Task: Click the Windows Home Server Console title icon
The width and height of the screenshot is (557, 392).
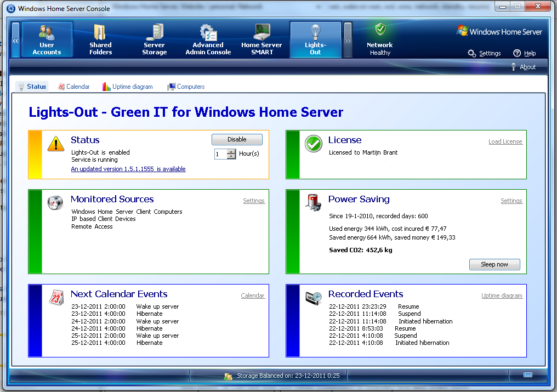Action: tap(11, 8)
